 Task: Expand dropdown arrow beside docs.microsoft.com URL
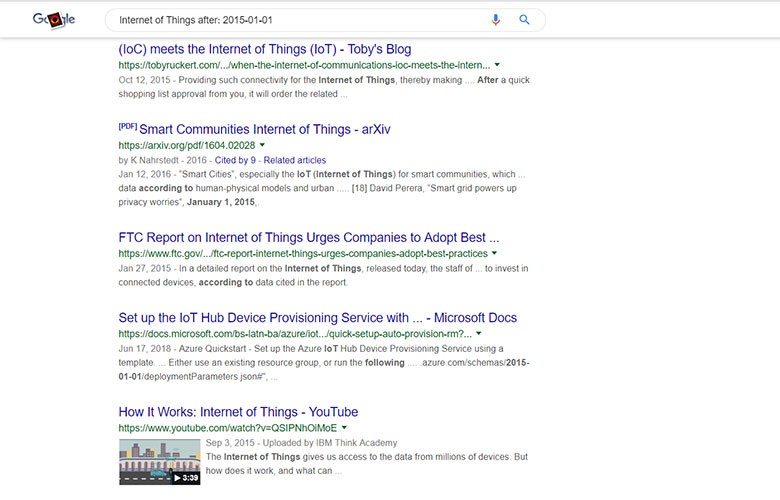tap(479, 333)
